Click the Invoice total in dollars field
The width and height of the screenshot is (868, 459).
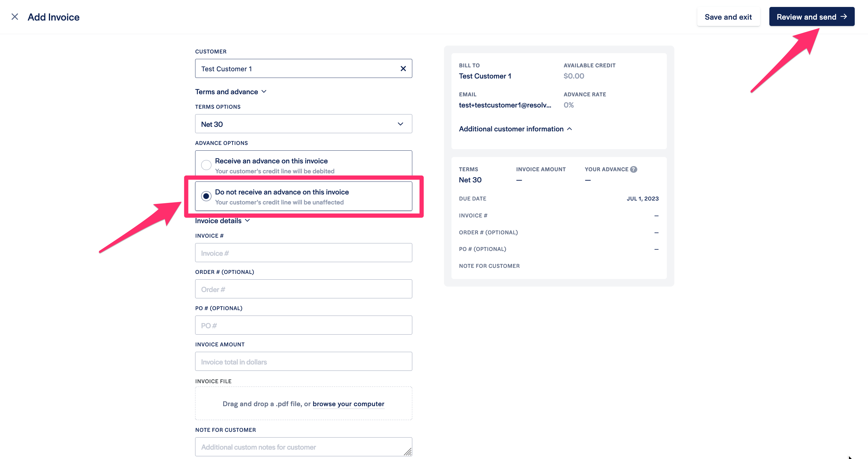(303, 361)
